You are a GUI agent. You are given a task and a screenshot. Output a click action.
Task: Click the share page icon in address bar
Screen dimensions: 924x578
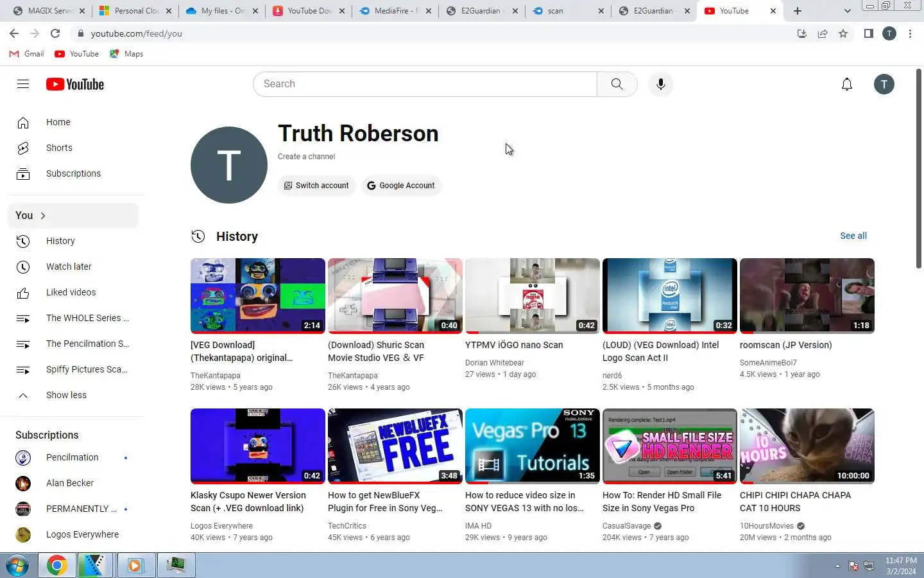823,33
